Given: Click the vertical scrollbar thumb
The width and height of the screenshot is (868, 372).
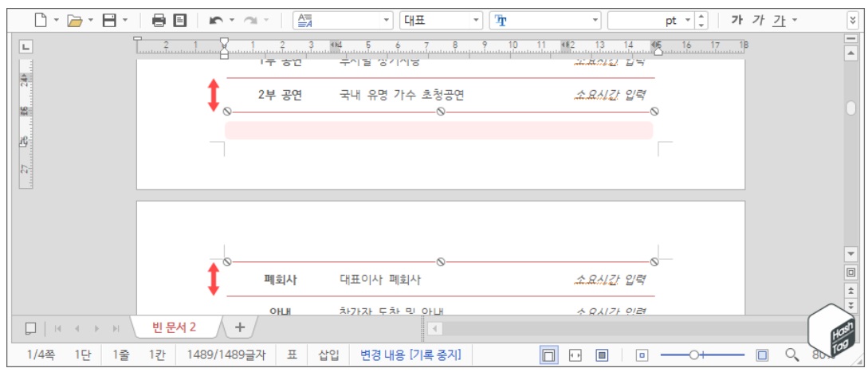Looking at the screenshot, I should [x=850, y=108].
